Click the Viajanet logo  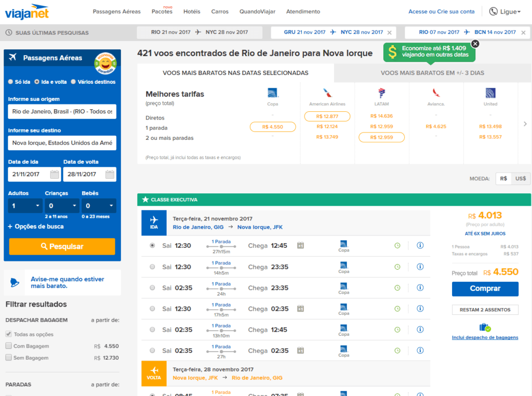coord(27,11)
